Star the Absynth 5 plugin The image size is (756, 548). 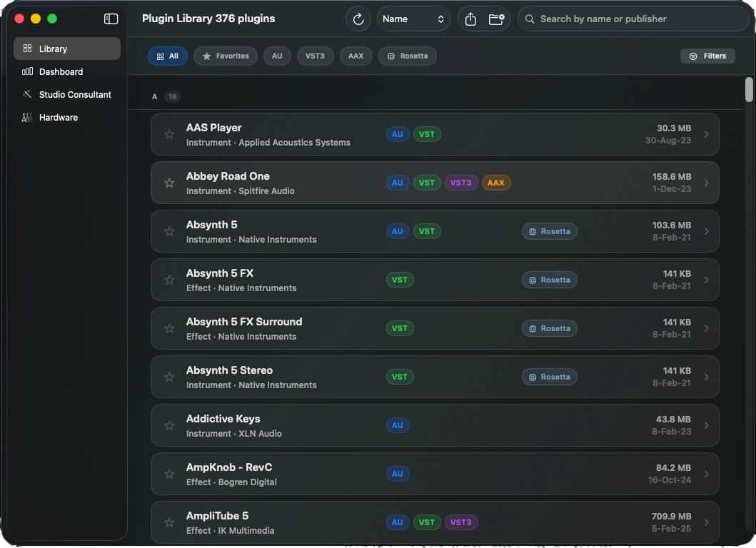pos(169,231)
